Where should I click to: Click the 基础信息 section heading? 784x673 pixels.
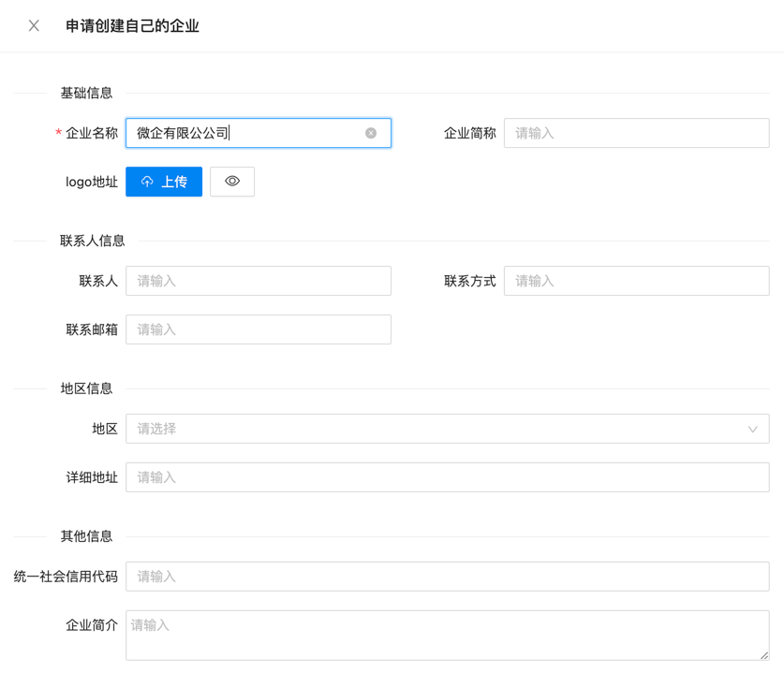coord(86,93)
